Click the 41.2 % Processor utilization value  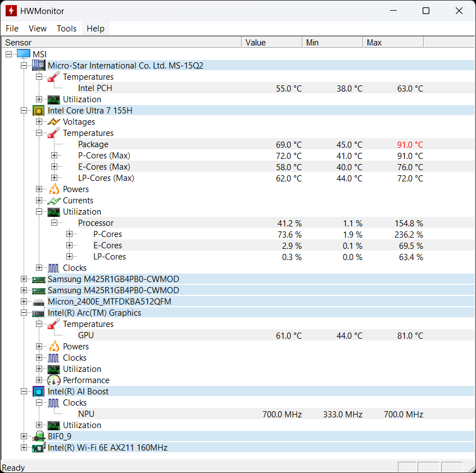289,224
